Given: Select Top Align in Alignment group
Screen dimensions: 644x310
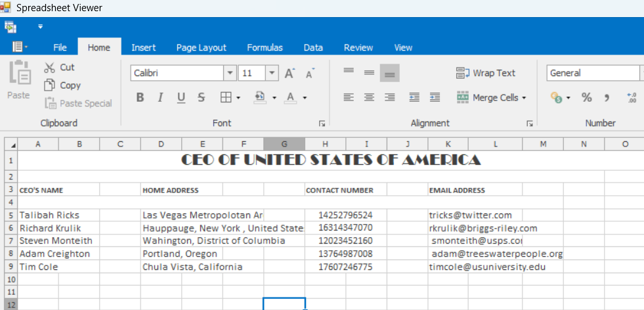Looking at the screenshot, I should 349,71.
